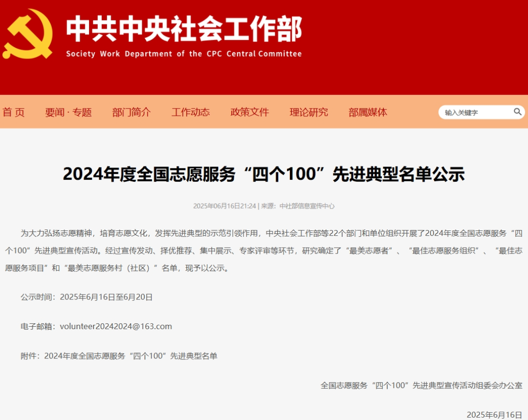Open the 要闻·专题 menu item
Viewport: 528px width, 420px height.
click(68, 112)
